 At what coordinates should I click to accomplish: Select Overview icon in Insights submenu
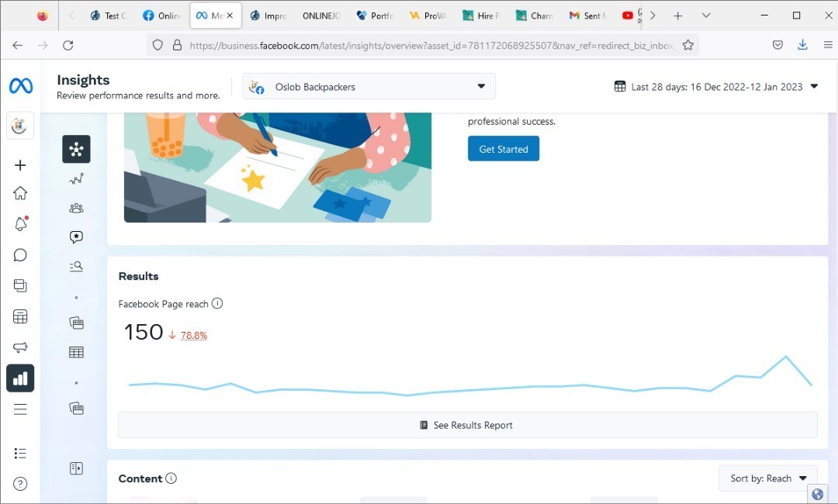[x=76, y=149]
